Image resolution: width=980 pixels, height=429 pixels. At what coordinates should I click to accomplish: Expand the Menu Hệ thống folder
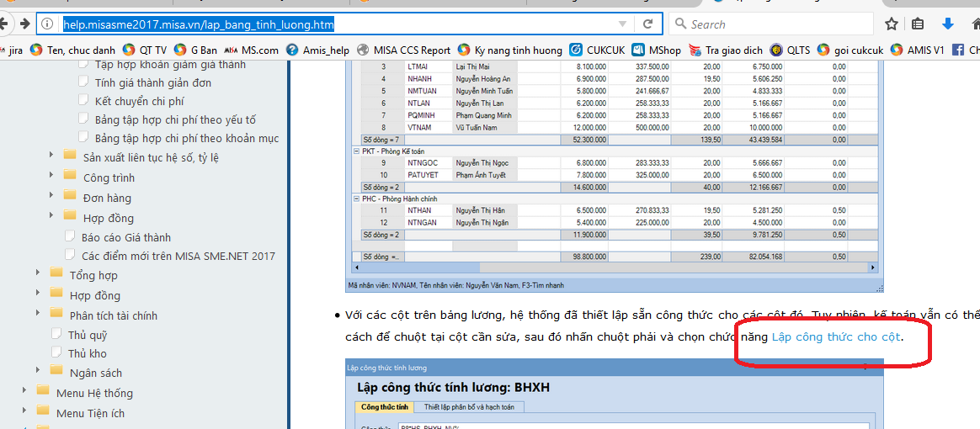[24, 391]
